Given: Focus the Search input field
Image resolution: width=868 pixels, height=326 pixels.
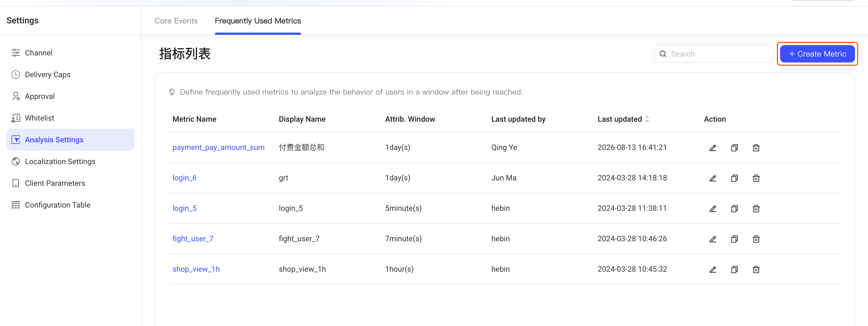Looking at the screenshot, I should coord(713,54).
